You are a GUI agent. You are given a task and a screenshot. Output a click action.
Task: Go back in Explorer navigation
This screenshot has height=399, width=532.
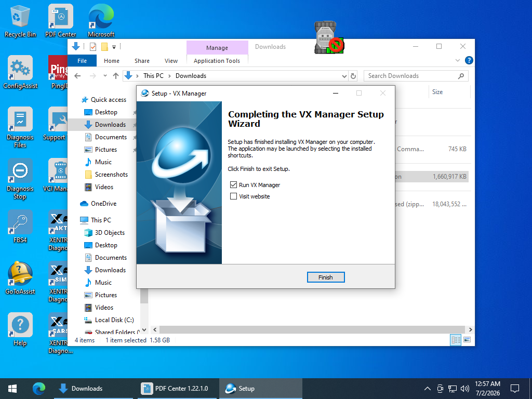pyautogui.click(x=77, y=76)
